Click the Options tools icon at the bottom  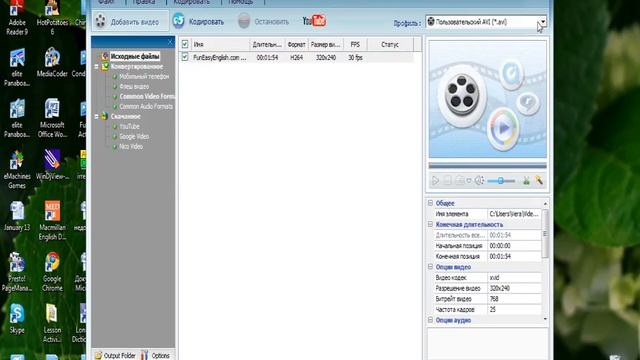[x=144, y=355]
